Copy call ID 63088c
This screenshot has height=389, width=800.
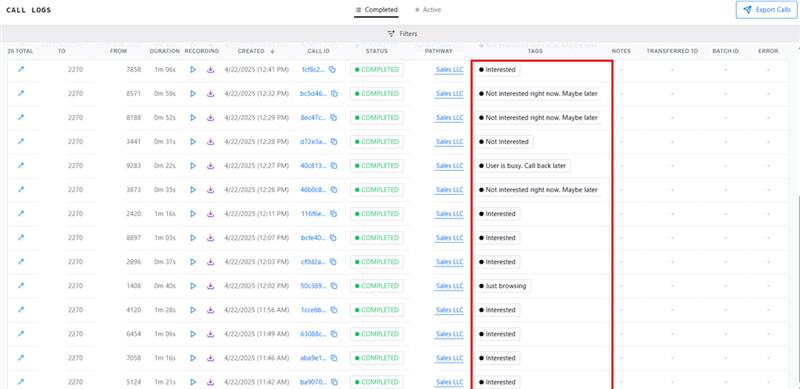coord(334,333)
